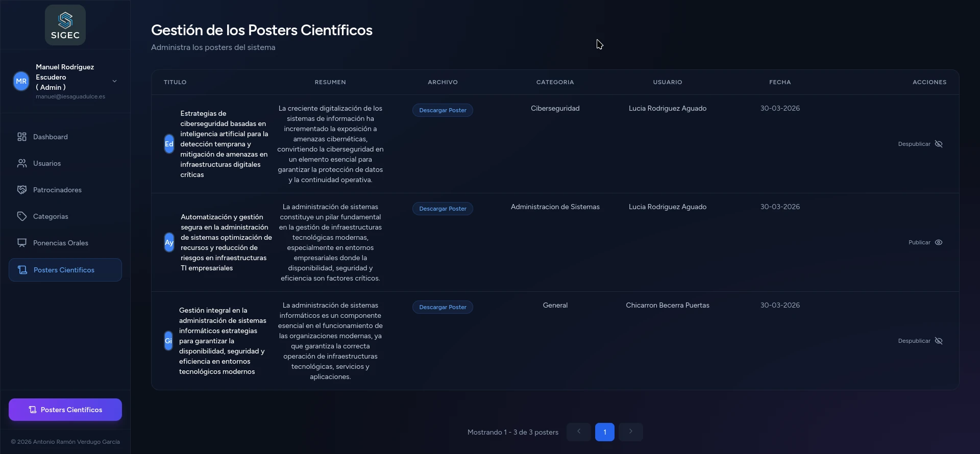The height and width of the screenshot is (454, 980).
Task: Open Posters Cientificos in the sidebar menu
Action: (x=64, y=270)
